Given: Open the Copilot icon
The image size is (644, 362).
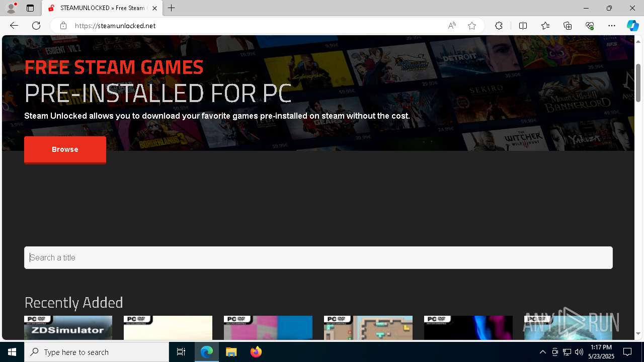Looking at the screenshot, I should pos(632,26).
